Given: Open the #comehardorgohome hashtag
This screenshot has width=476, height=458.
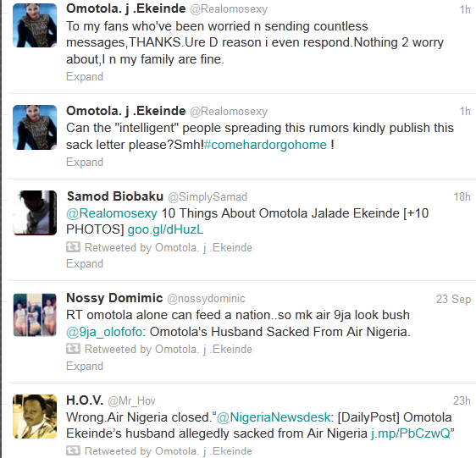Looking at the screenshot, I should tap(265, 145).
